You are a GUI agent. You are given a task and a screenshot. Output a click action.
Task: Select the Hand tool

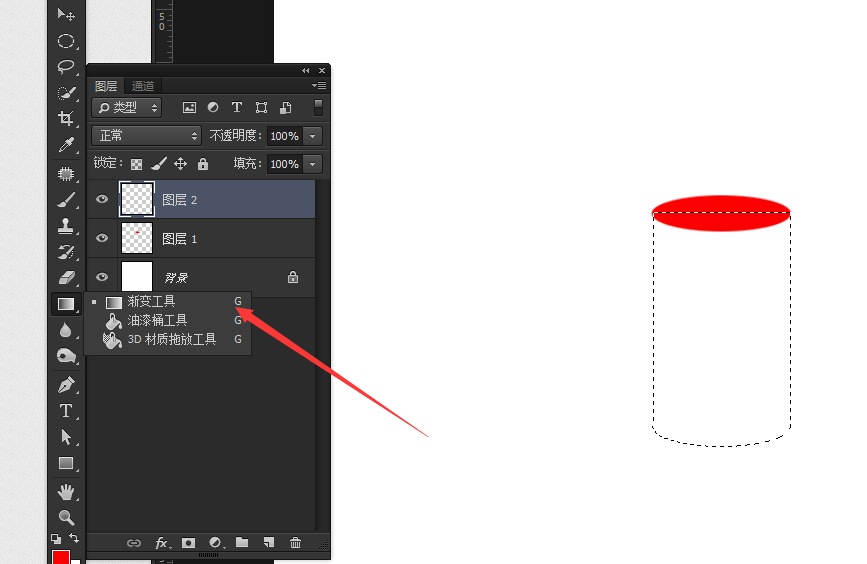[66, 492]
